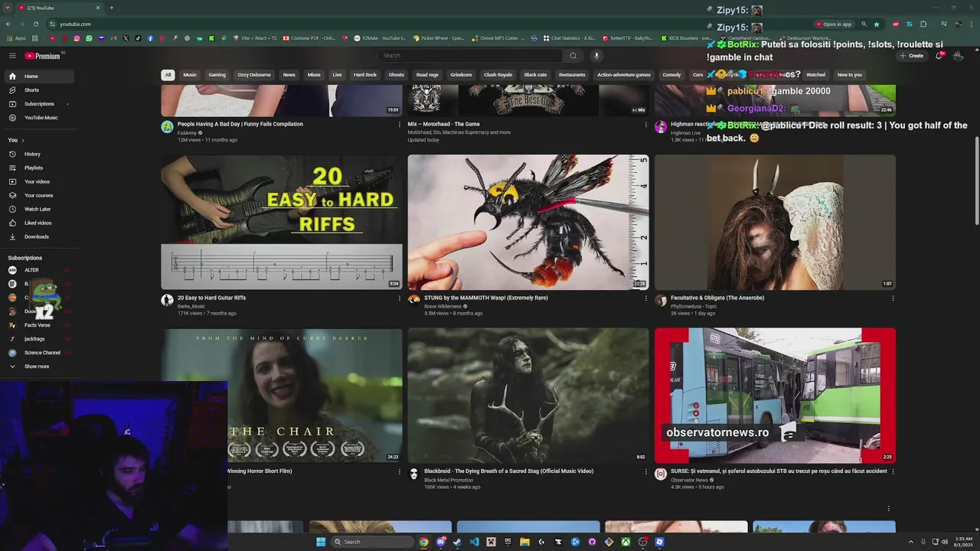Screen dimensions: 980x551
Task: Click the search magnifier button
Action: (573, 55)
